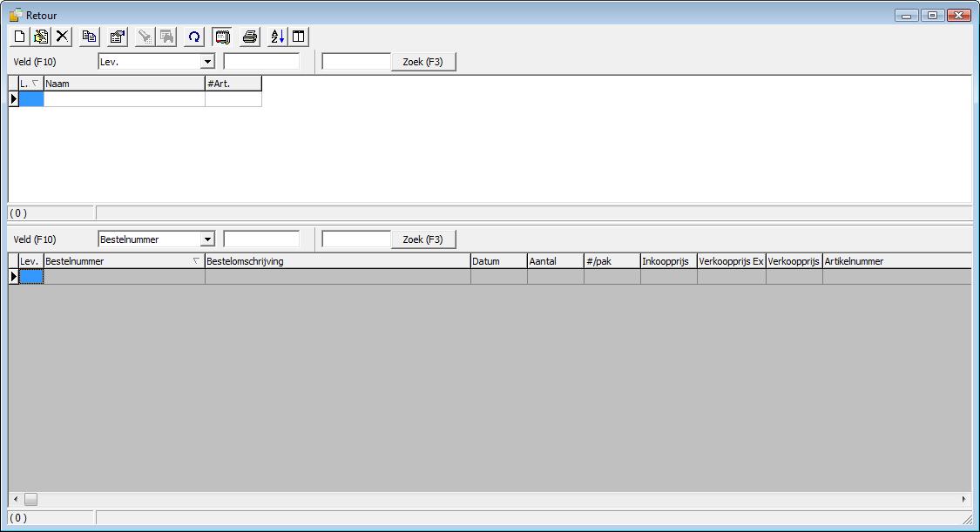
Task: Open the Bestelnummer field dropdown
Action: (x=207, y=239)
